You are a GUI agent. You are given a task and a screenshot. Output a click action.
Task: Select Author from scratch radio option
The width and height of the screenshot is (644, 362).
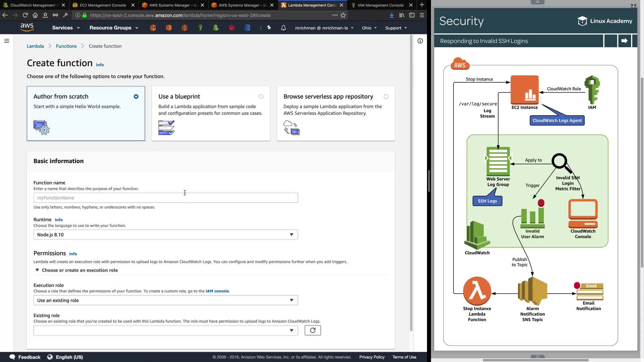point(136,97)
